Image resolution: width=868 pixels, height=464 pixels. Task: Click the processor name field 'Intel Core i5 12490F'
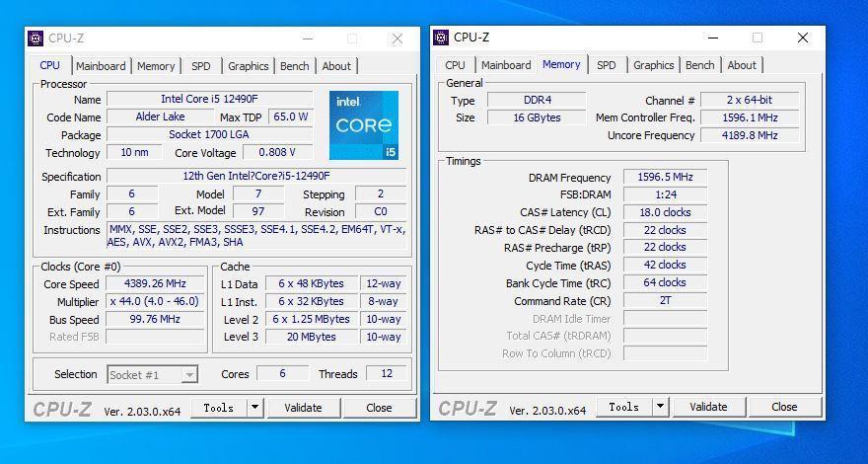[210, 100]
